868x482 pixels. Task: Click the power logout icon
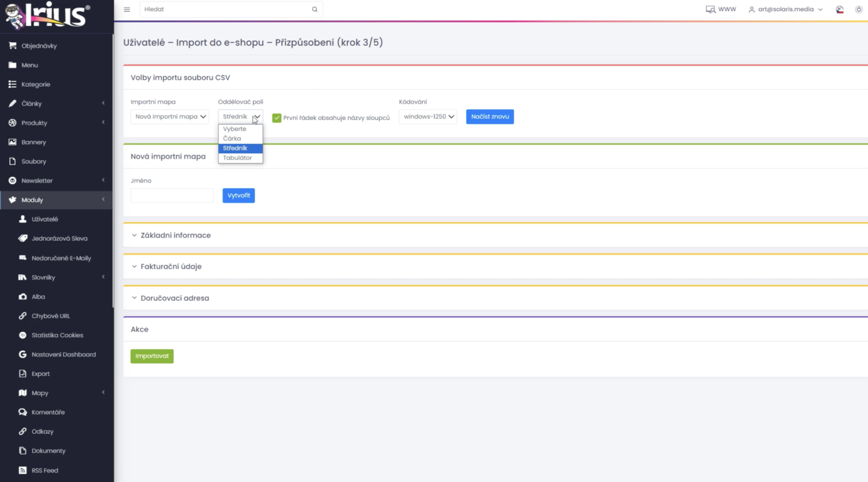(859, 9)
